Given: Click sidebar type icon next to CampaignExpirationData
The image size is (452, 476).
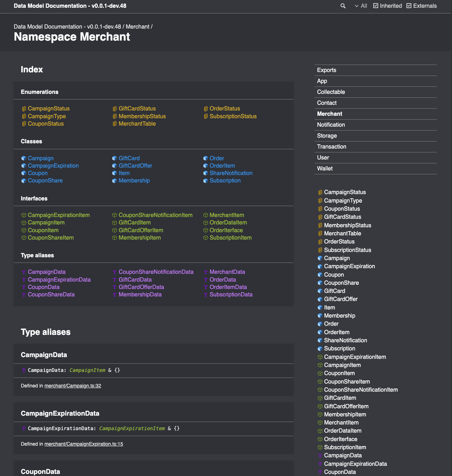Looking at the screenshot, I should click(x=320, y=464).
